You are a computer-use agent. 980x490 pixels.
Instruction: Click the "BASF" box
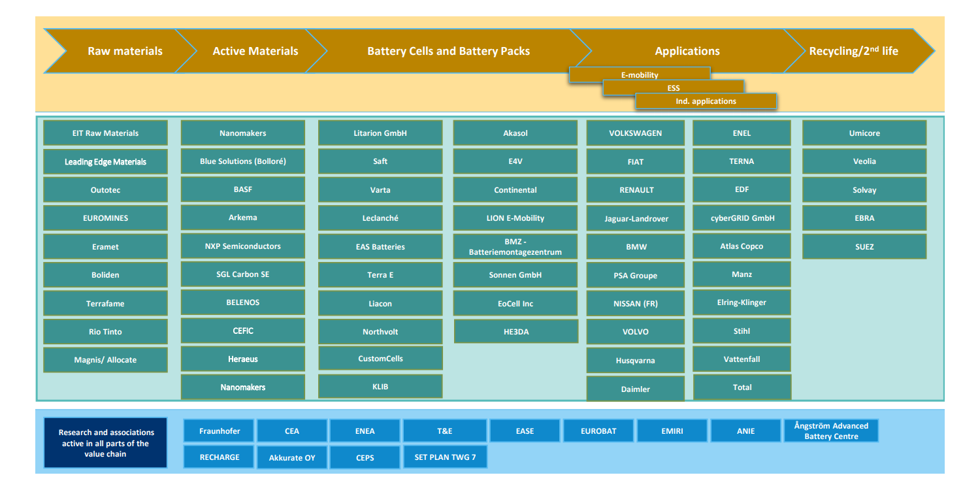point(243,189)
